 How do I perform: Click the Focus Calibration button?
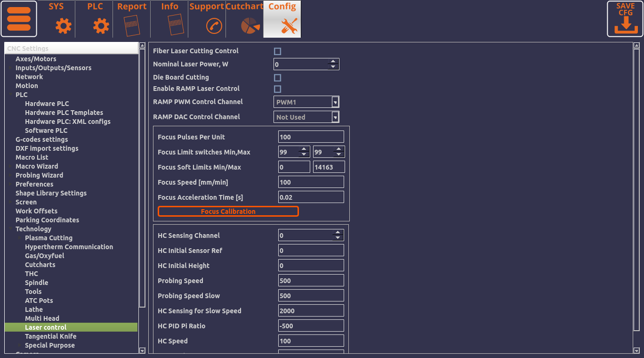pyautogui.click(x=228, y=212)
